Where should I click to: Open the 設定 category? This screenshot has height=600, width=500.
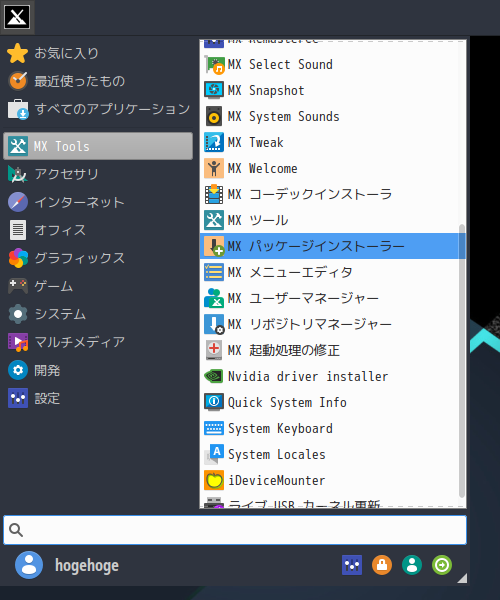[98, 398]
